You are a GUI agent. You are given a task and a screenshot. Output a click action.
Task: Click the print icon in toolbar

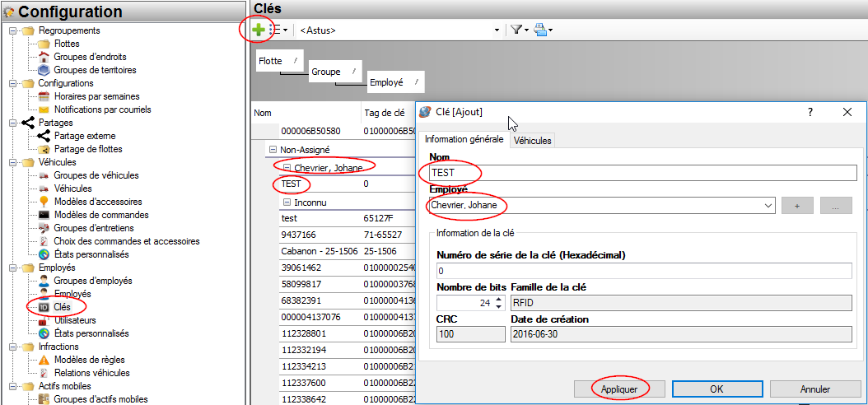(x=540, y=30)
